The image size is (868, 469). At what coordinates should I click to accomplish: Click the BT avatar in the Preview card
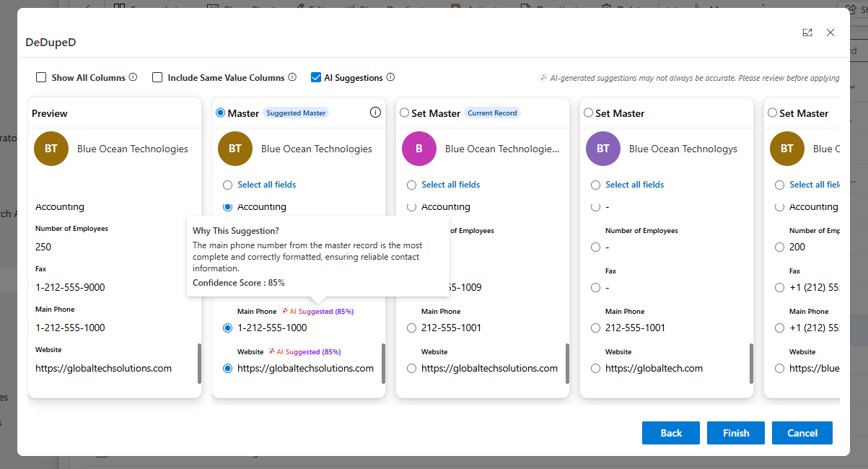coord(51,149)
